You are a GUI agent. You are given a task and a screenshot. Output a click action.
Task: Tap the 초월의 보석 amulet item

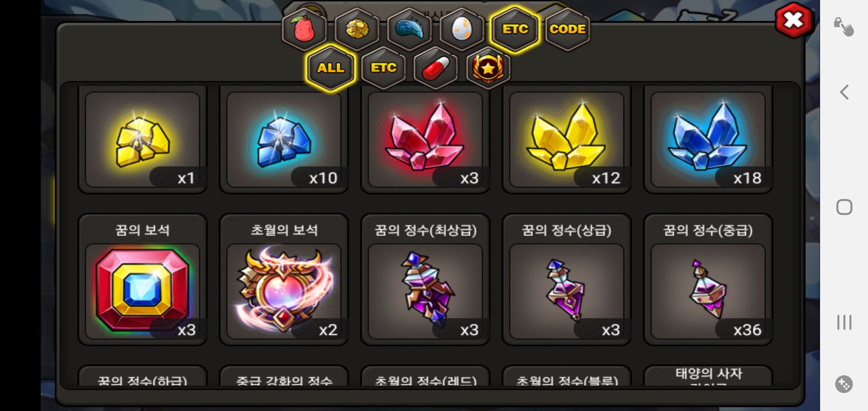284,280
